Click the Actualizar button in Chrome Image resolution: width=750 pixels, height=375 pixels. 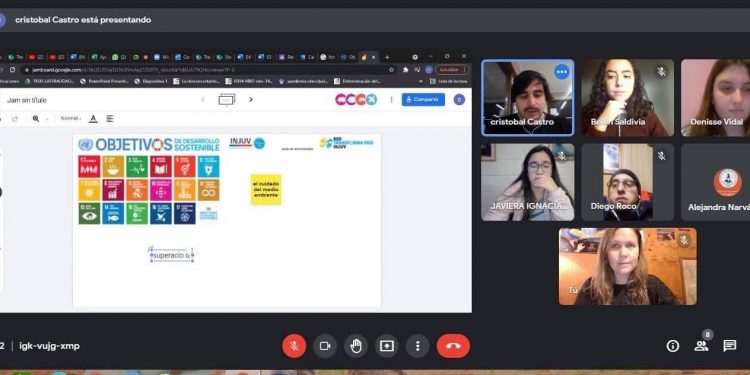point(452,70)
